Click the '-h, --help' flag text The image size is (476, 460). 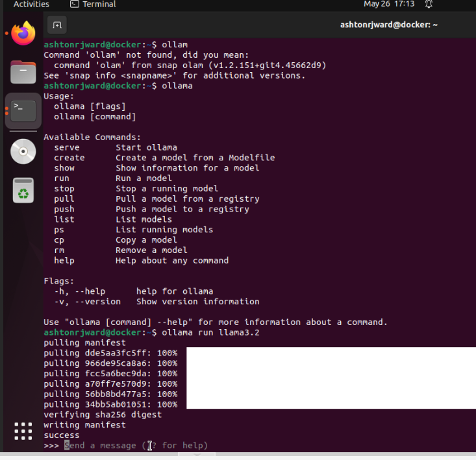point(80,291)
